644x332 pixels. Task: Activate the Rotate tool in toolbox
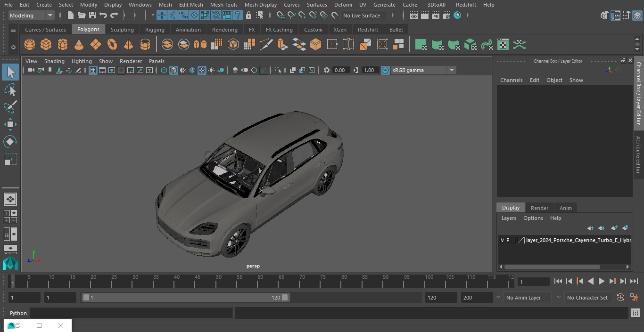pos(10,142)
